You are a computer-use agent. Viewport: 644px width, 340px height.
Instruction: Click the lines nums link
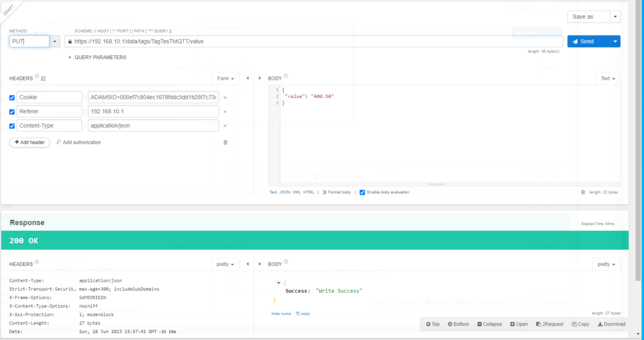pos(281,314)
